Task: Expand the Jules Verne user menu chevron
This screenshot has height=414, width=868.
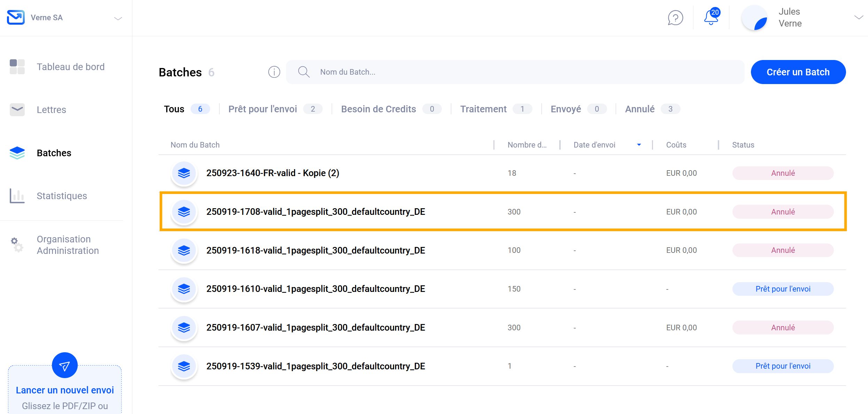Action: (x=858, y=17)
